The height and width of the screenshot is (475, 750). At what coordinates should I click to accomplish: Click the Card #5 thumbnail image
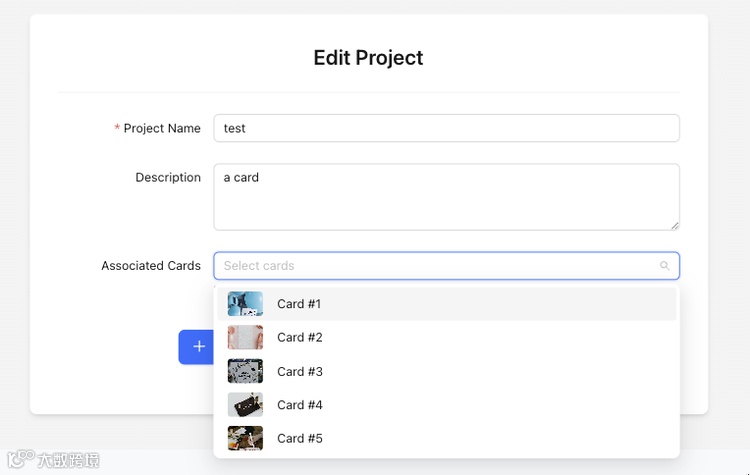[245, 438]
